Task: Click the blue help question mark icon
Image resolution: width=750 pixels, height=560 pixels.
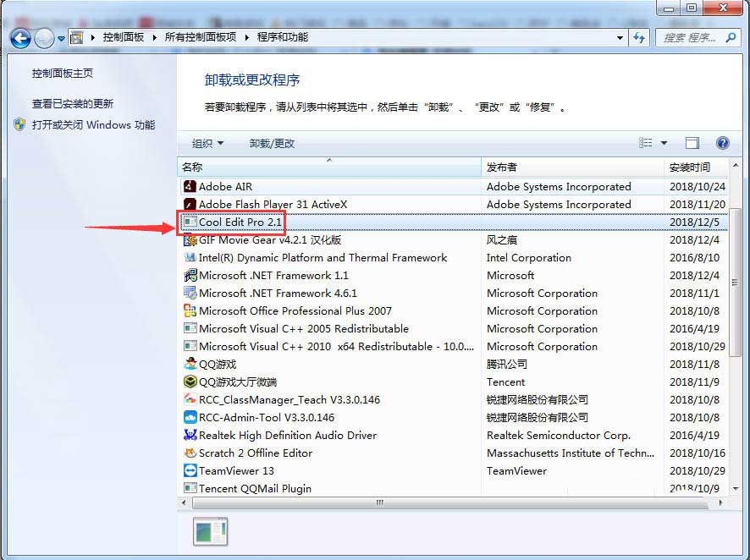Action: pyautogui.click(x=723, y=143)
